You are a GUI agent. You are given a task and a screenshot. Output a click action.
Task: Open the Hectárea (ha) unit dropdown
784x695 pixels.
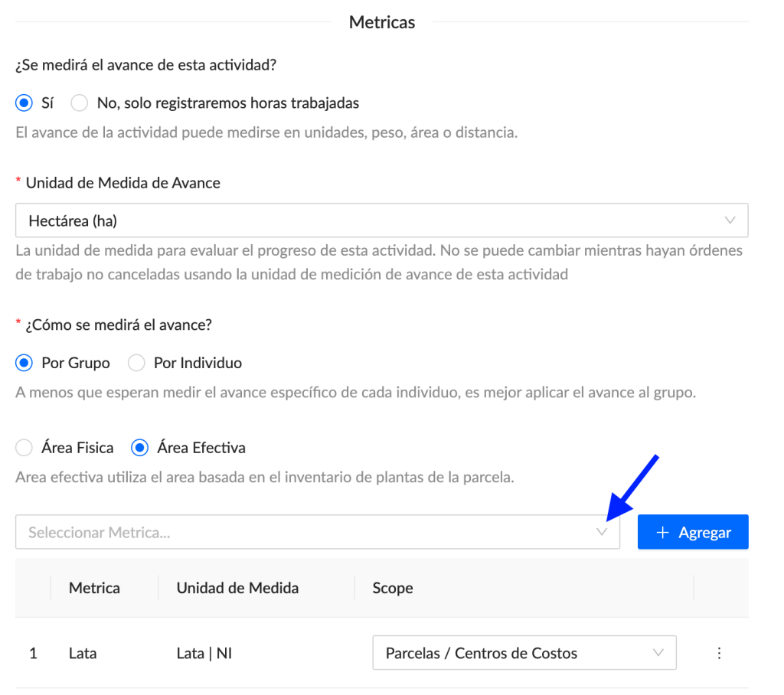click(381, 220)
